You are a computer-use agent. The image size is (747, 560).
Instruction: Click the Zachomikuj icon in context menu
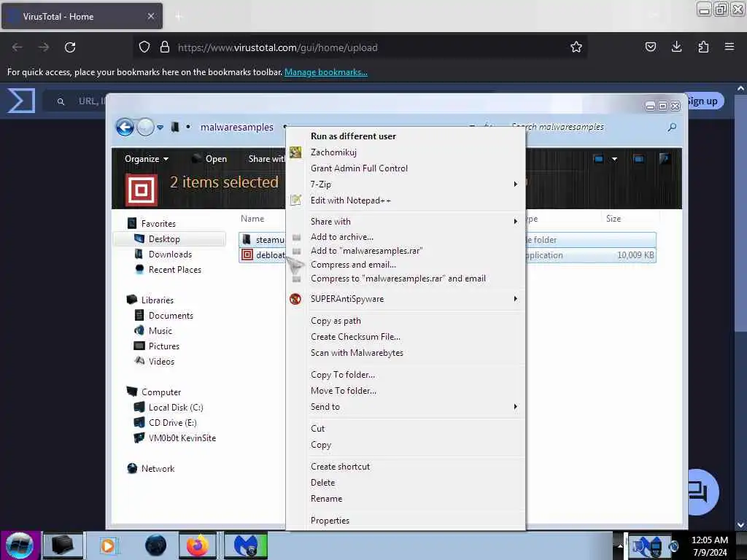[x=295, y=152]
